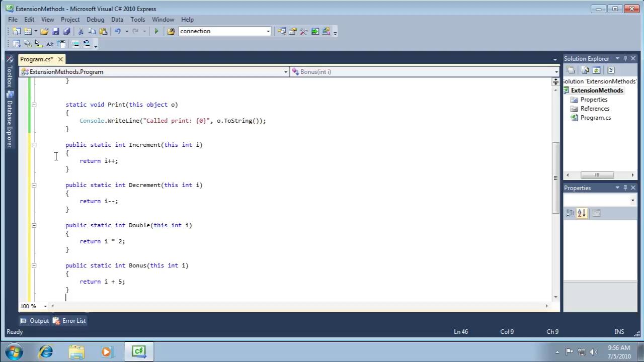Click the Start Page toolbar icon

point(315,31)
